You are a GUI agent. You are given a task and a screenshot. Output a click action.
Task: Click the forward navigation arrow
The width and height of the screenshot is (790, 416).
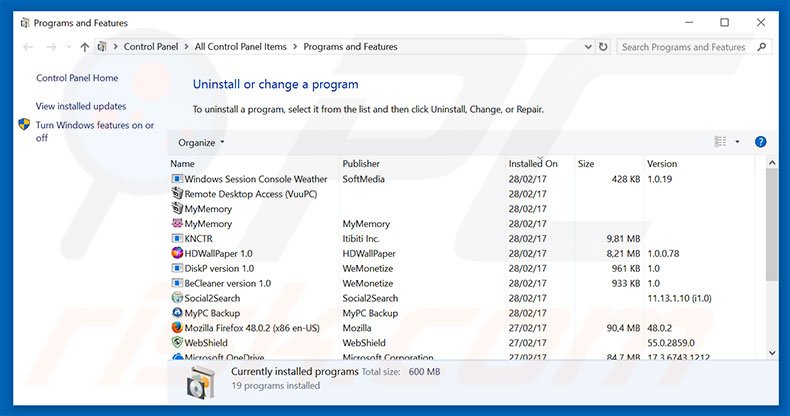click(51, 47)
